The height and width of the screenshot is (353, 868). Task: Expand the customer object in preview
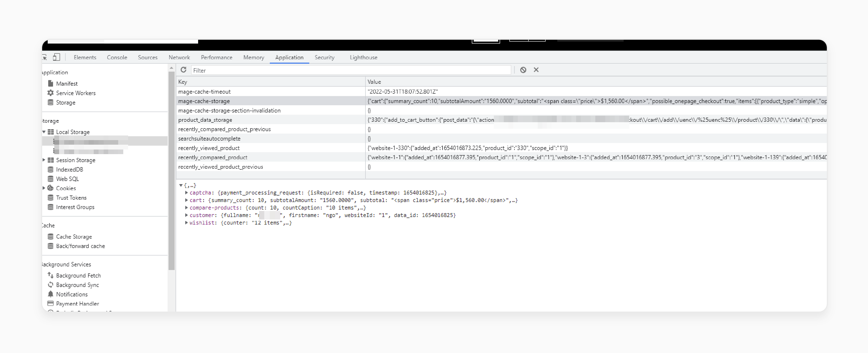click(x=186, y=215)
